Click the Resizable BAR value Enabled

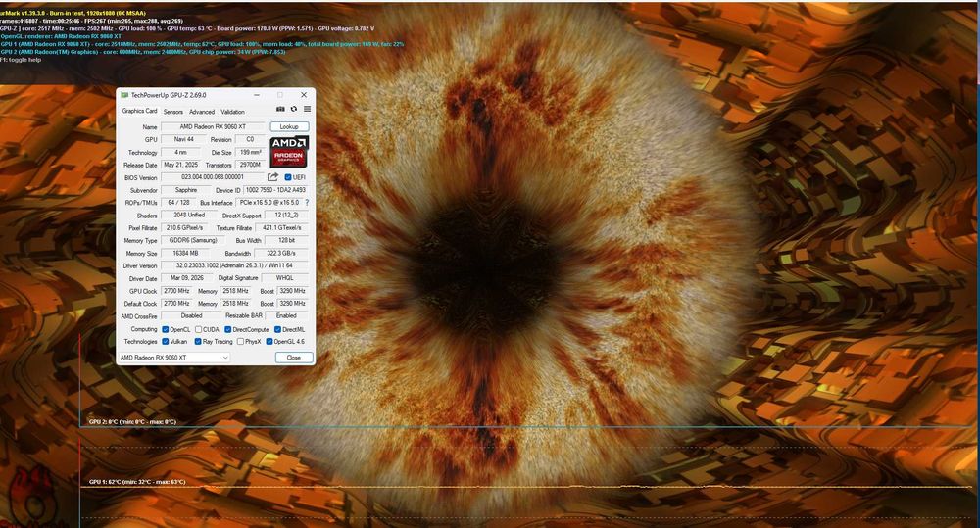[286, 315]
